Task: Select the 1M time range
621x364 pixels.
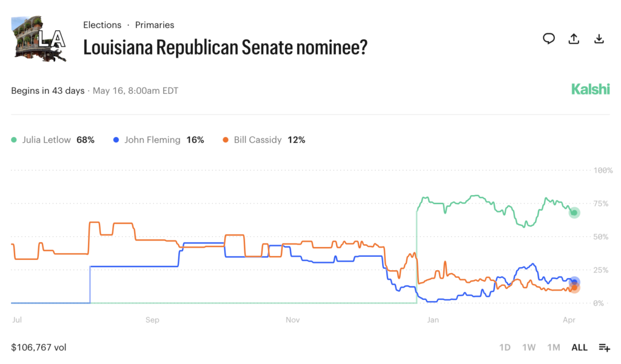Action: [553, 348]
